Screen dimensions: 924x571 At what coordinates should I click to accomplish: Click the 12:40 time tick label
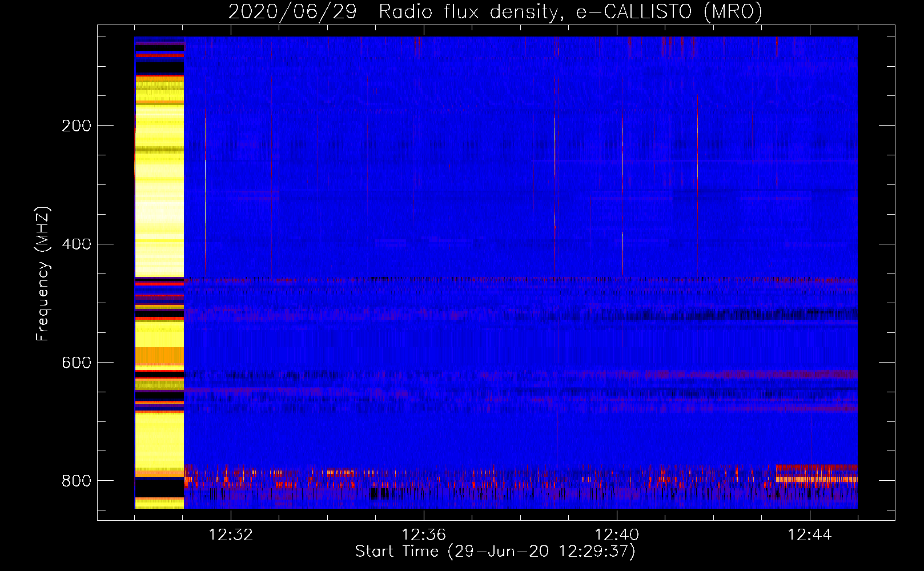[x=617, y=535]
